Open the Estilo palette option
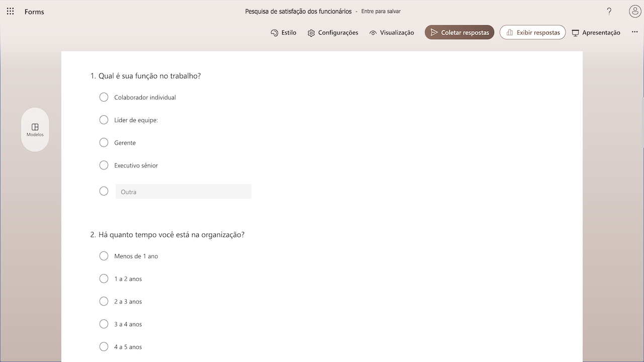Viewport: 644px width, 362px height. (x=283, y=33)
